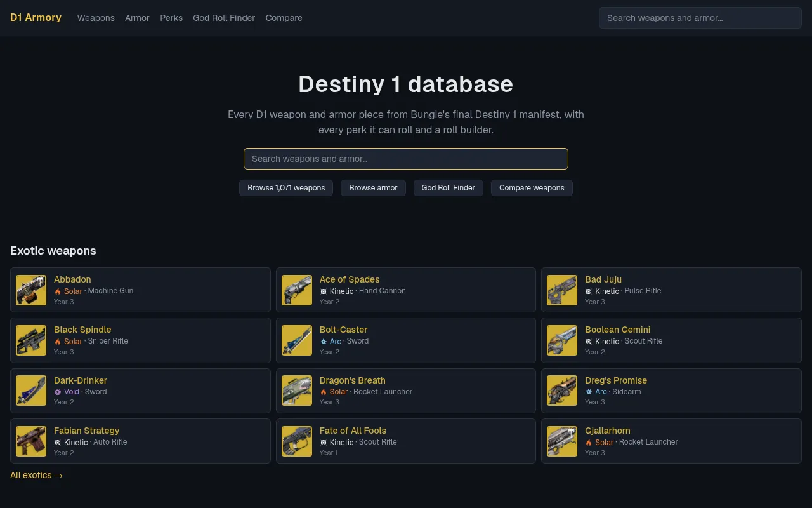Image resolution: width=812 pixels, height=508 pixels.
Task: Click 'Sidearm' text on Dreg's Promise
Action: tap(627, 392)
